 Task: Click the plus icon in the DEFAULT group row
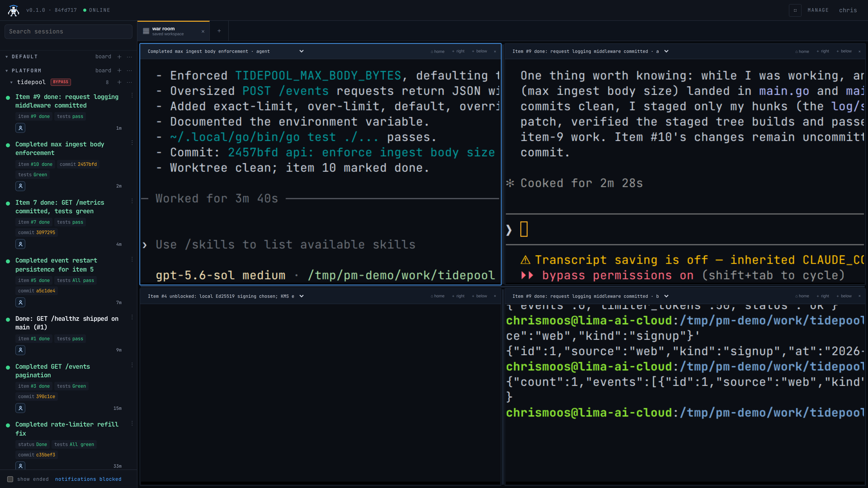(119, 56)
